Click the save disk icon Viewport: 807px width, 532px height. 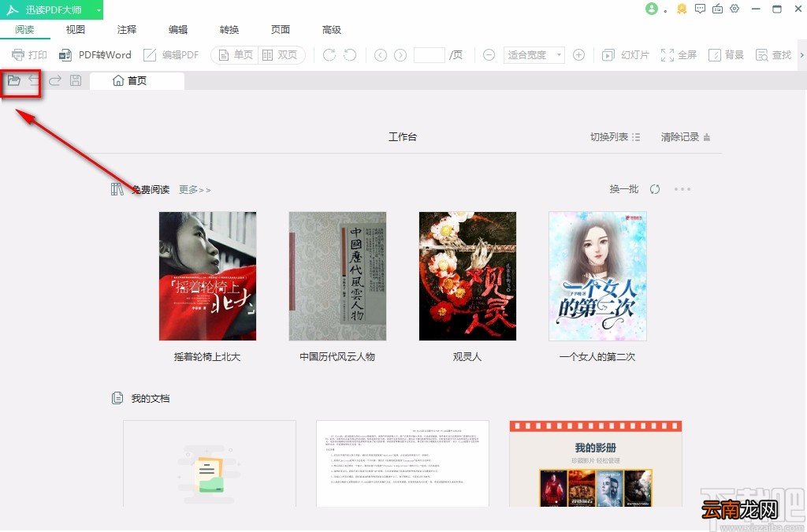76,80
